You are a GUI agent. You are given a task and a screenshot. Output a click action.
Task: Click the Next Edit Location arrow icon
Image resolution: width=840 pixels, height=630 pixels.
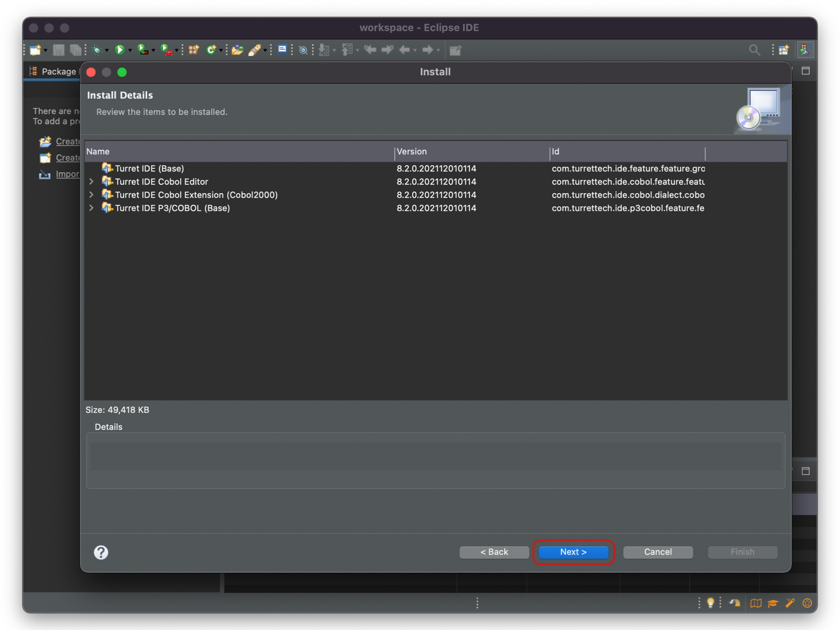point(387,50)
